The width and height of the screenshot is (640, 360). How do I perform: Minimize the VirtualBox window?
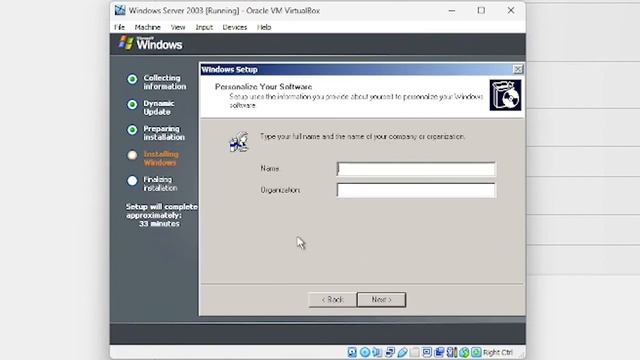click(452, 10)
